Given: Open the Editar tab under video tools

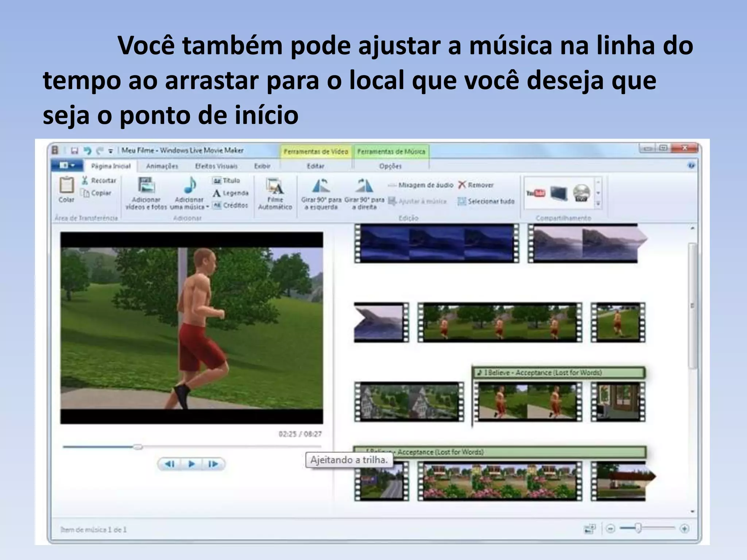Looking at the screenshot, I should (316, 166).
